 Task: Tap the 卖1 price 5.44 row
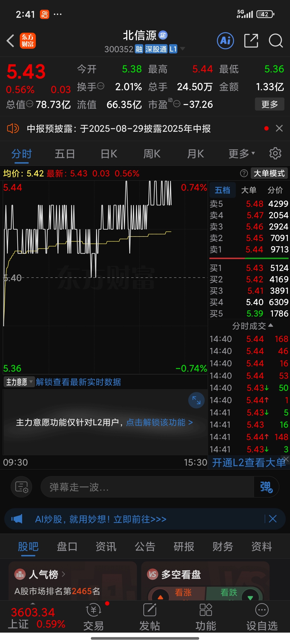[x=249, y=249]
